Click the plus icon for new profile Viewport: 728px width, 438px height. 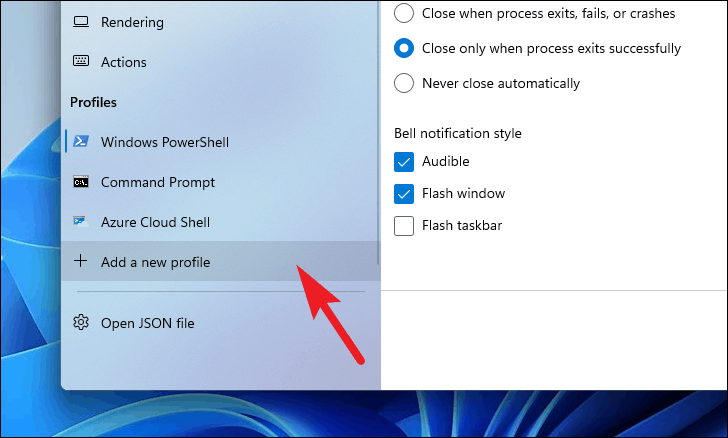(80, 261)
